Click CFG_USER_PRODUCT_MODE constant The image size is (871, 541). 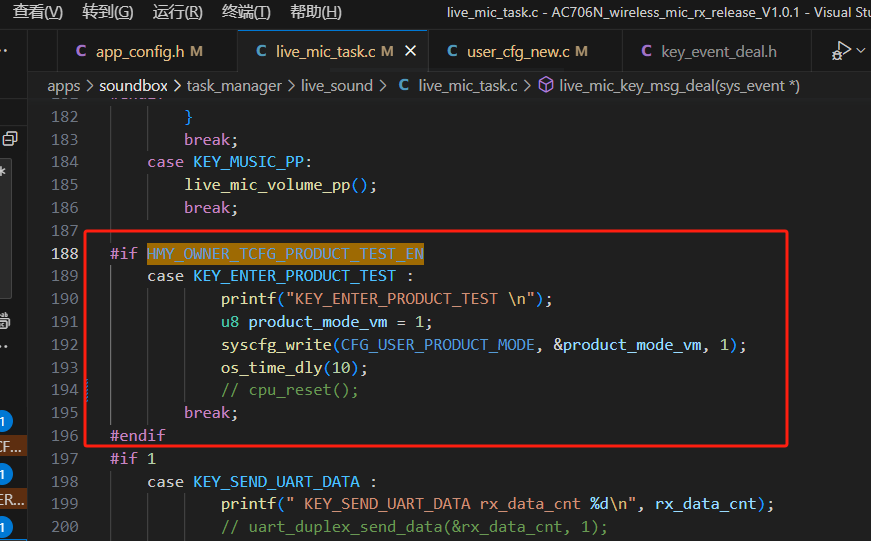point(438,345)
